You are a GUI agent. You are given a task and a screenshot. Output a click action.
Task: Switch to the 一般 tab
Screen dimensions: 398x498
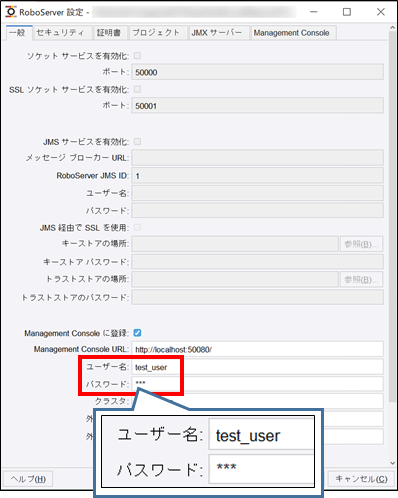click(19, 33)
